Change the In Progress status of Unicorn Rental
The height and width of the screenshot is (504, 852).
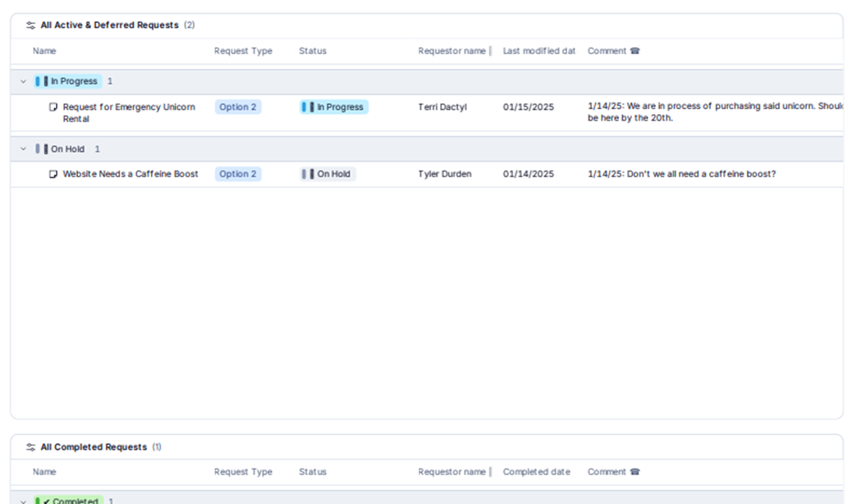tap(333, 107)
